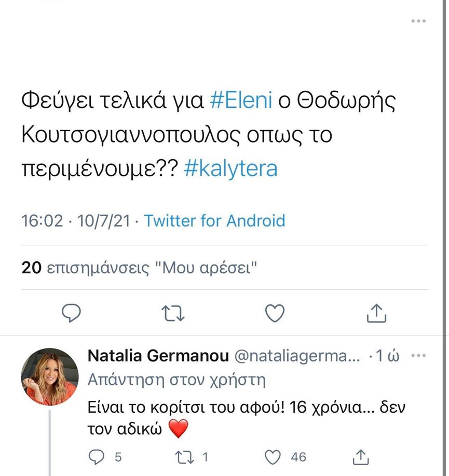Viewport: 449px width, 476px height.
Task: View the 20 likes list
Action: [140, 268]
